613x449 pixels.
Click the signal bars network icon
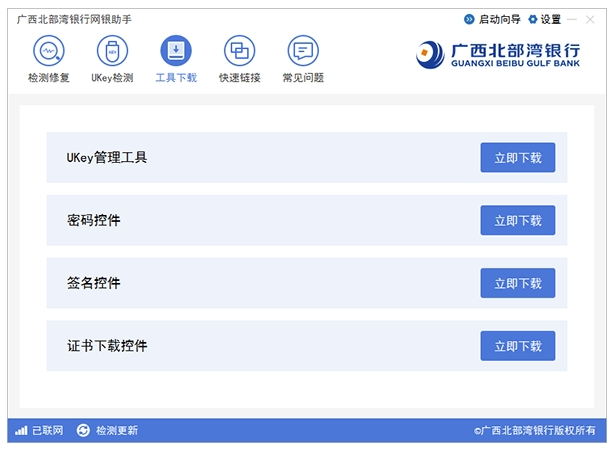click(x=21, y=431)
